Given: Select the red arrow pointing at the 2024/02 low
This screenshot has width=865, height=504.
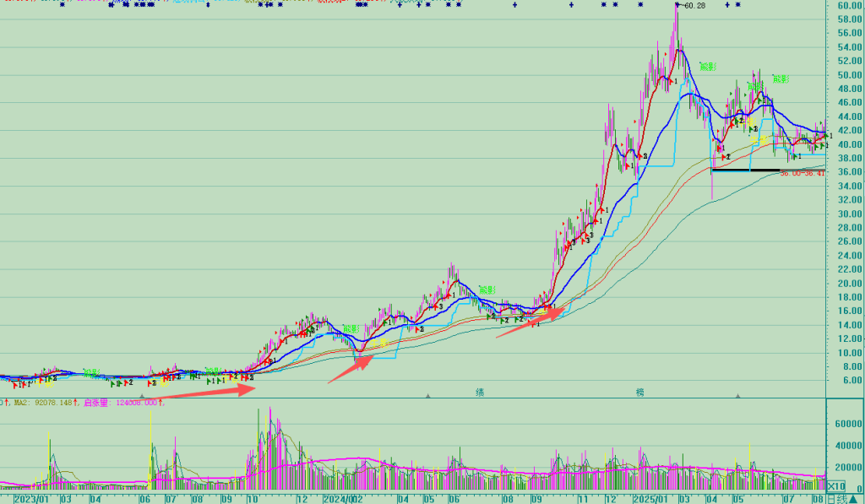Looking at the screenshot, I should tap(351, 369).
